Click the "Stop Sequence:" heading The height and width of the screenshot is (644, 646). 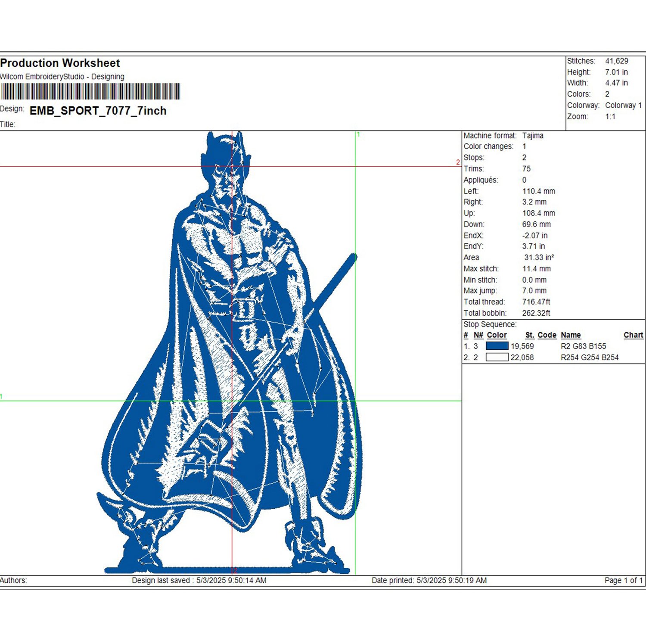[490, 324]
